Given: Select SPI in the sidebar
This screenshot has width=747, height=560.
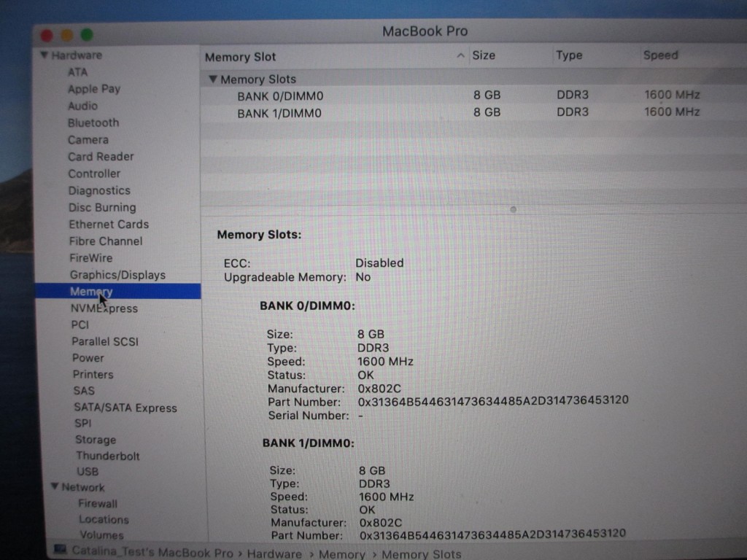Looking at the screenshot, I should click(x=82, y=424).
